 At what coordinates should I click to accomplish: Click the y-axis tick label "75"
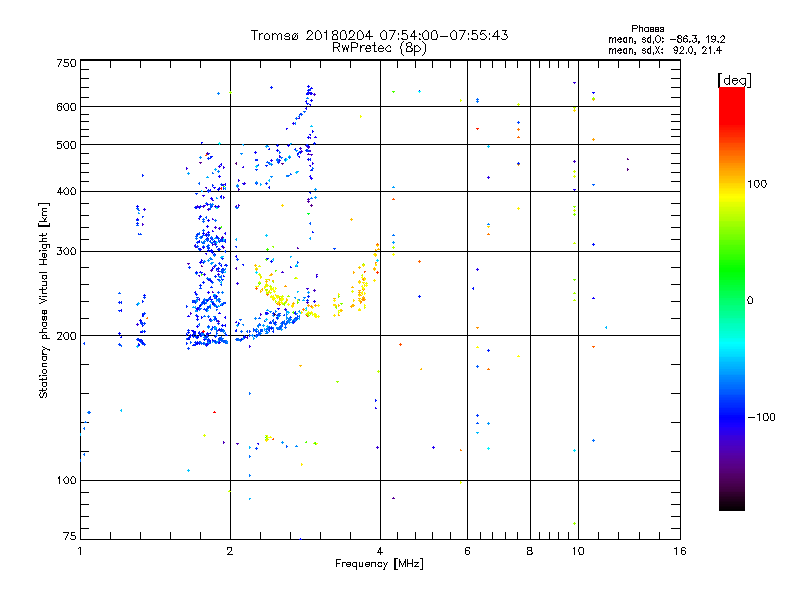tap(70, 536)
